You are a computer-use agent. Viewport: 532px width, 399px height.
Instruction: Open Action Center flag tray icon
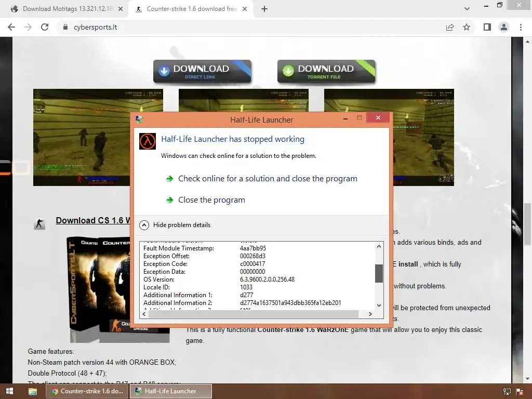pyautogui.click(x=520, y=392)
